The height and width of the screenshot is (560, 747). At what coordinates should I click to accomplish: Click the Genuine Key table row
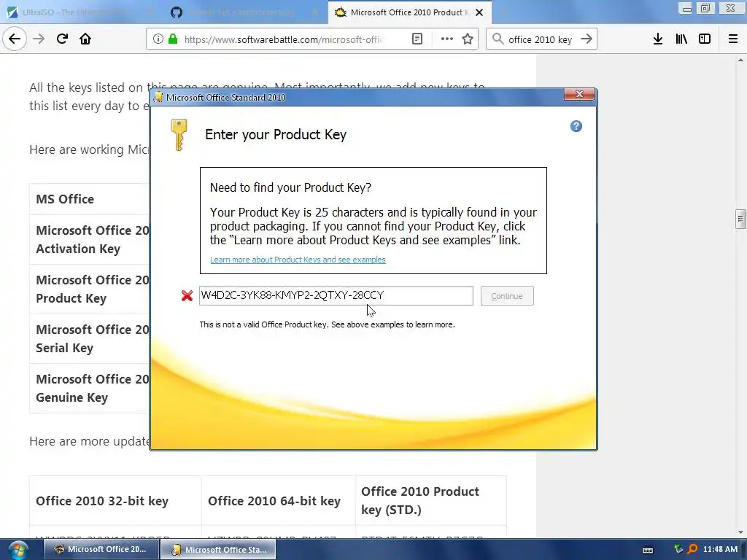coord(90,388)
